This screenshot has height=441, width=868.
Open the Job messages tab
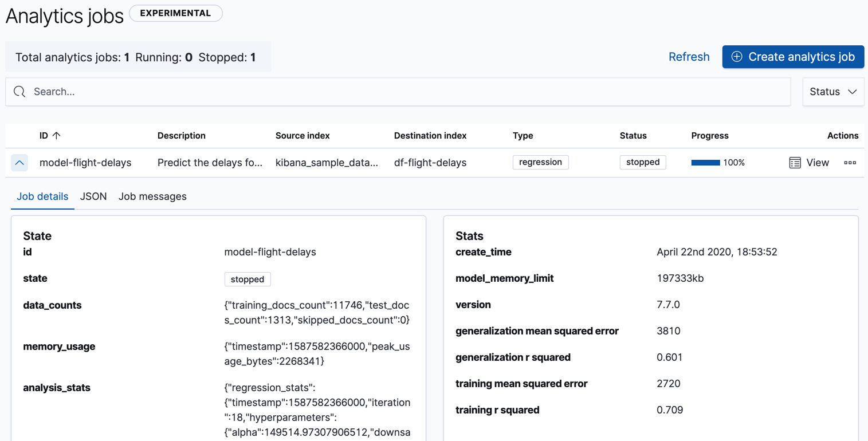[152, 196]
